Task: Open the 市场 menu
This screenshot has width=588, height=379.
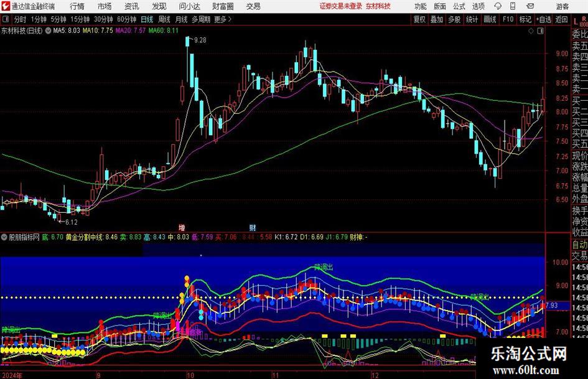Action: 105,6
